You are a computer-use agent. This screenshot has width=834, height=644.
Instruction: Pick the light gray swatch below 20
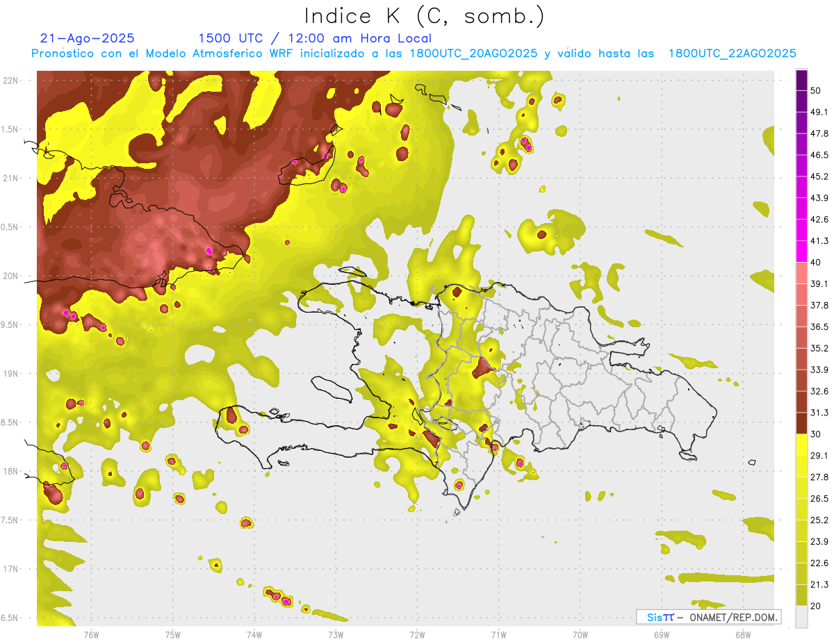801,617
